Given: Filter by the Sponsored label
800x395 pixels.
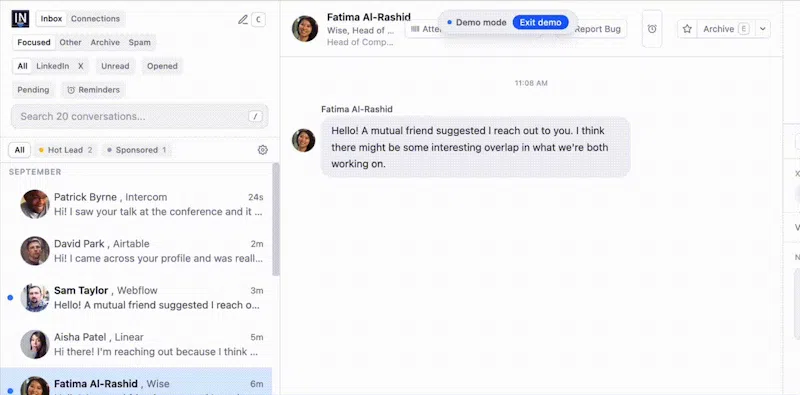Looking at the screenshot, I should [136, 150].
